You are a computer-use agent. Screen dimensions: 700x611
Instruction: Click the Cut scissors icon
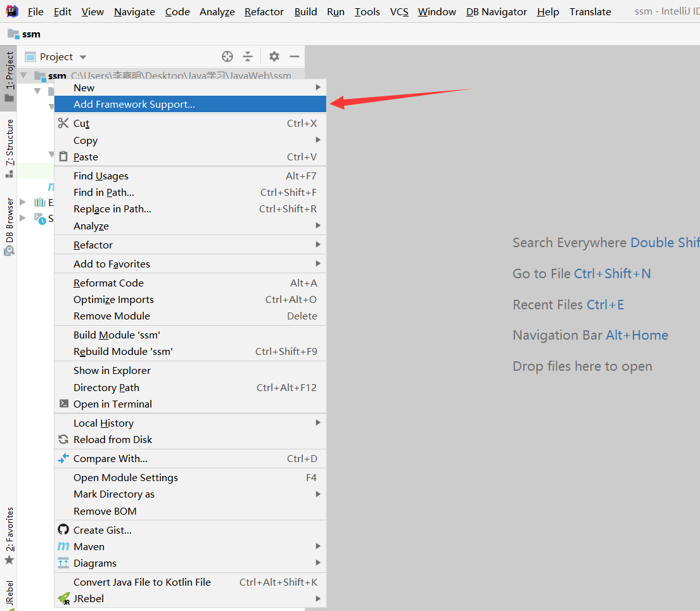tap(63, 123)
